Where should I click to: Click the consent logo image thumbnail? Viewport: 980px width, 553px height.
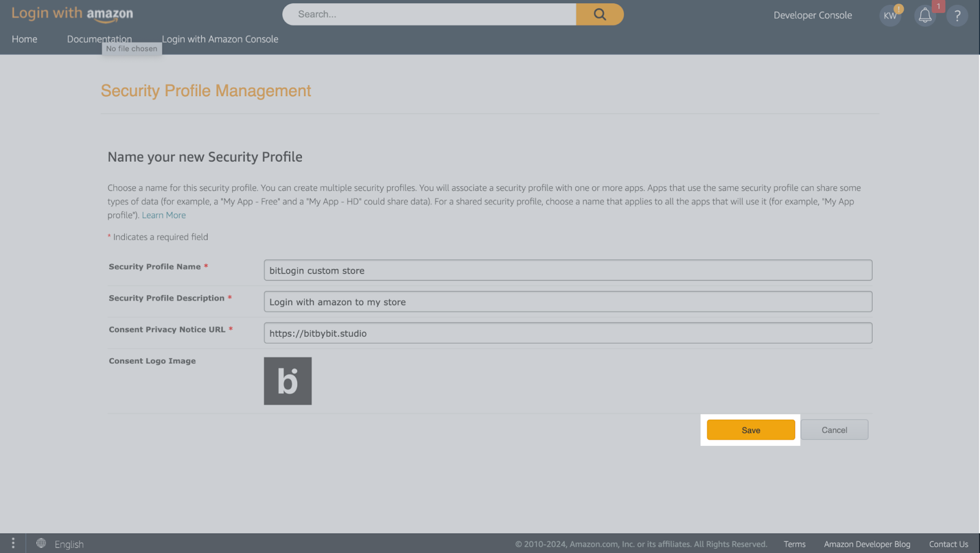coord(288,381)
